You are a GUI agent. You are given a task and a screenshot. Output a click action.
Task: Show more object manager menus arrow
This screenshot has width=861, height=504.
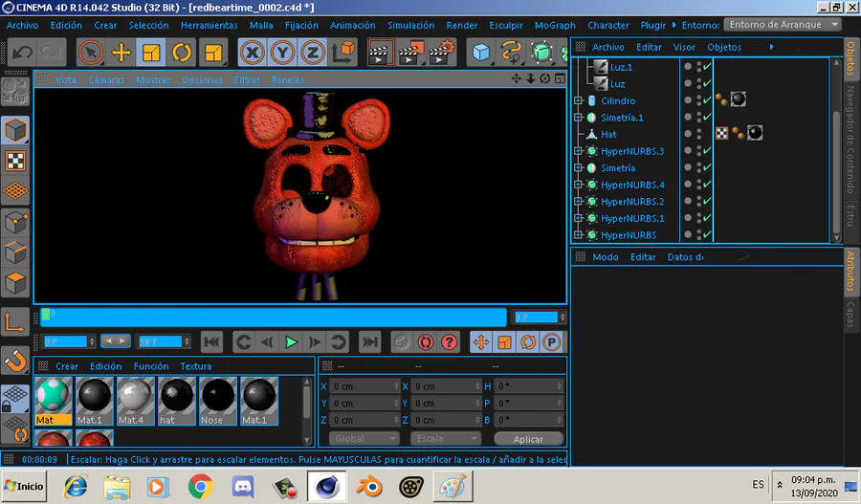[771, 47]
